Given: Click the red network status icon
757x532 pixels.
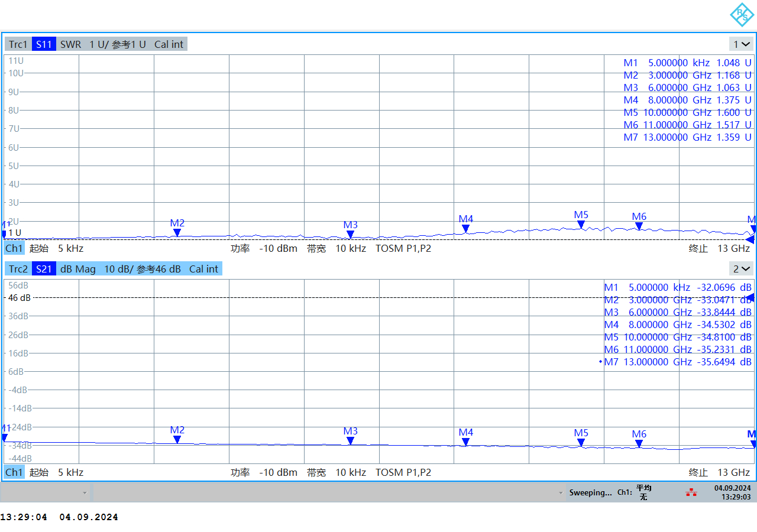Looking at the screenshot, I should click(x=691, y=492).
